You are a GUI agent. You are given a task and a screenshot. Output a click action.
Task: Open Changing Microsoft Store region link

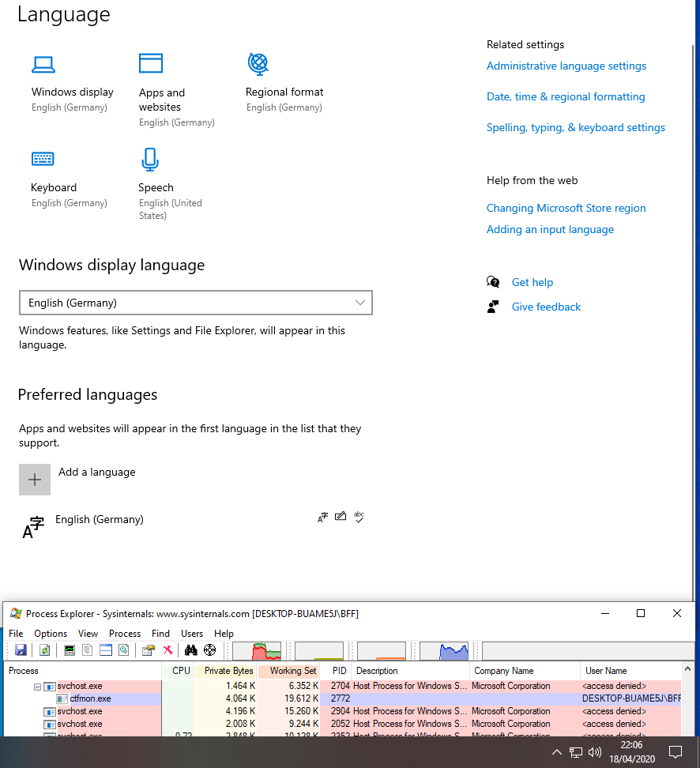point(566,208)
